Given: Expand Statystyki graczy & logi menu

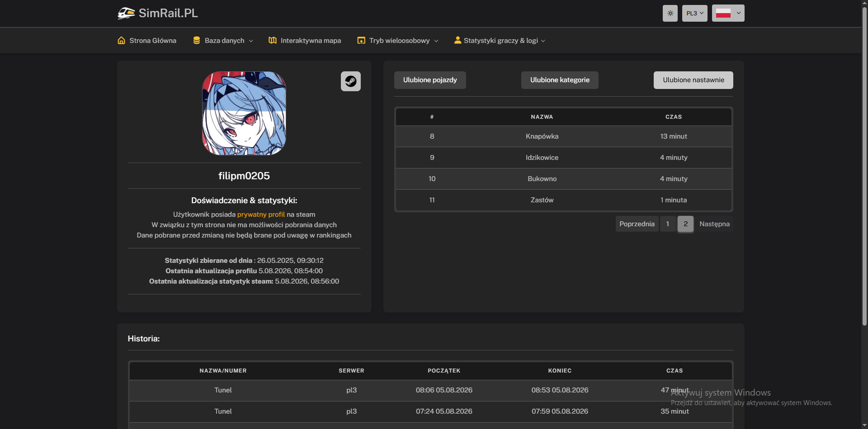Looking at the screenshot, I should point(543,41).
